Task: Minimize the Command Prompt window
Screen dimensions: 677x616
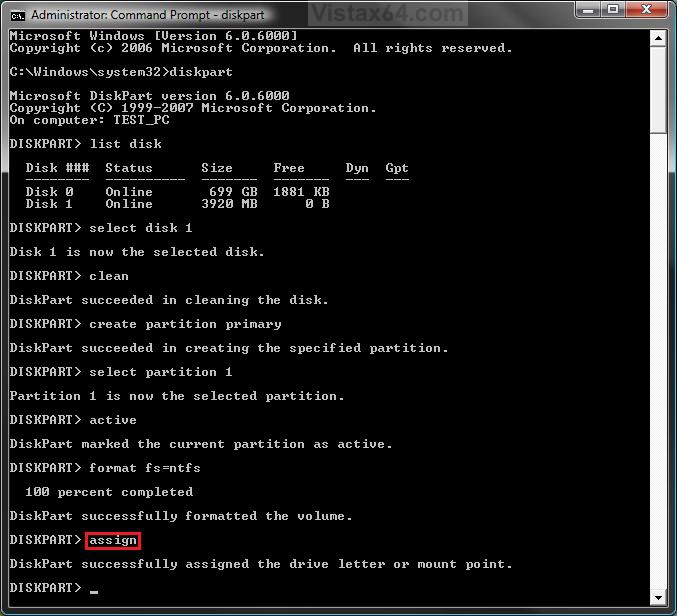Action: [588, 9]
